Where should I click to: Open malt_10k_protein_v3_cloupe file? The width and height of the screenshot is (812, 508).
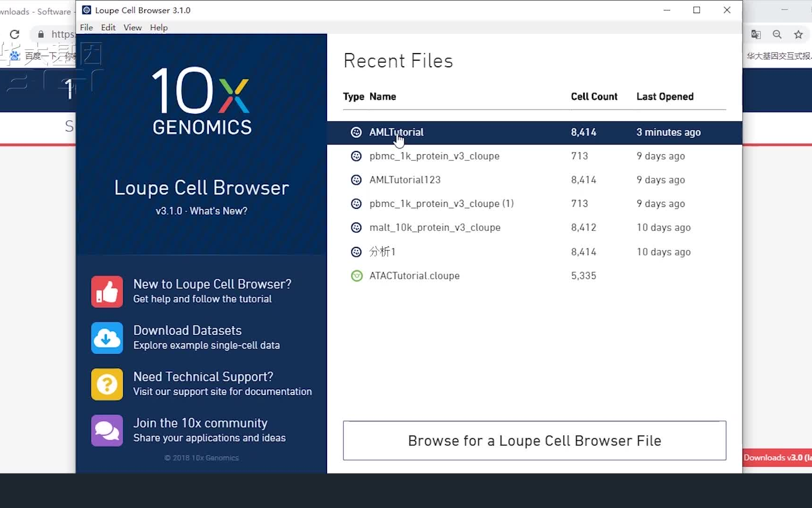tap(535, 228)
